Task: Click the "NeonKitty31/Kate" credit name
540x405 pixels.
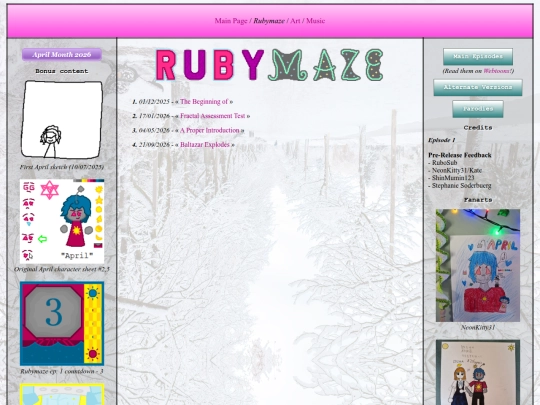Action: click(457, 170)
